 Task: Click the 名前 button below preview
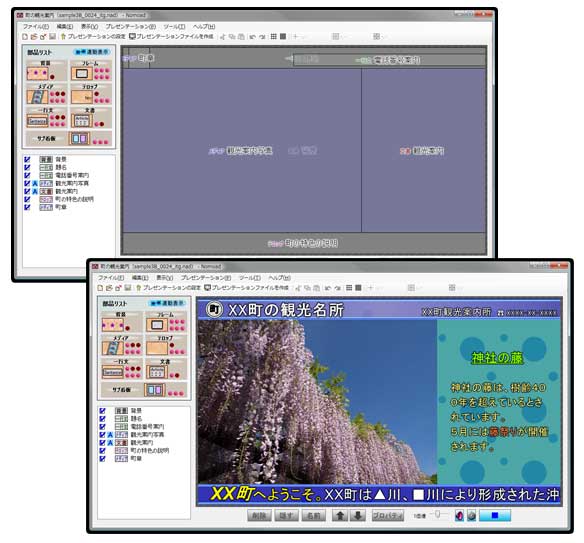pyautogui.click(x=314, y=515)
